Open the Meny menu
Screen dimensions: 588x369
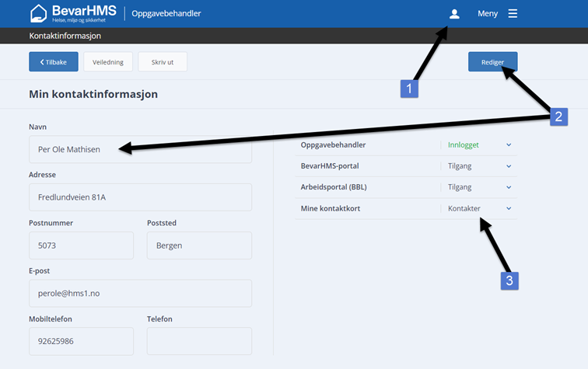coord(488,13)
